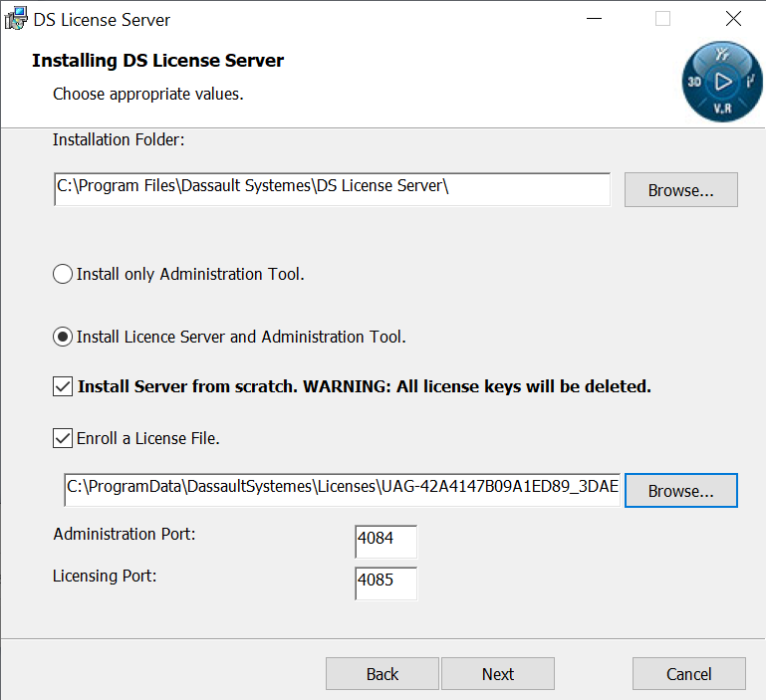Cancel the installation
Image resolution: width=766 pixels, height=700 pixels.
click(689, 674)
